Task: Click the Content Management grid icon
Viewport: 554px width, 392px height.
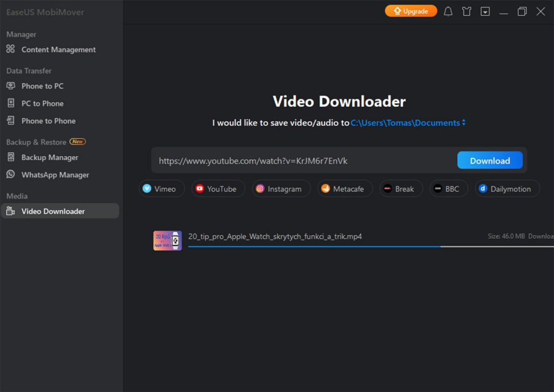Action: click(x=11, y=49)
